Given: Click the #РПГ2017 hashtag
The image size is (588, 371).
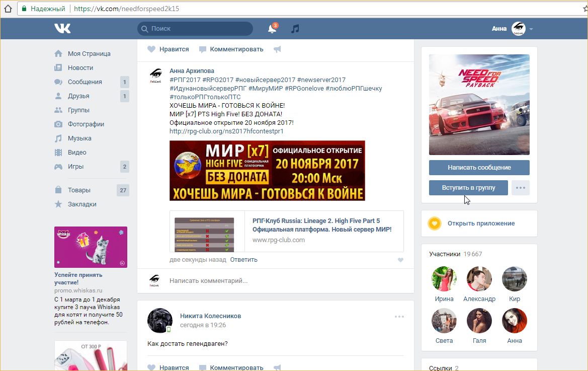Looking at the screenshot, I should pos(185,80).
